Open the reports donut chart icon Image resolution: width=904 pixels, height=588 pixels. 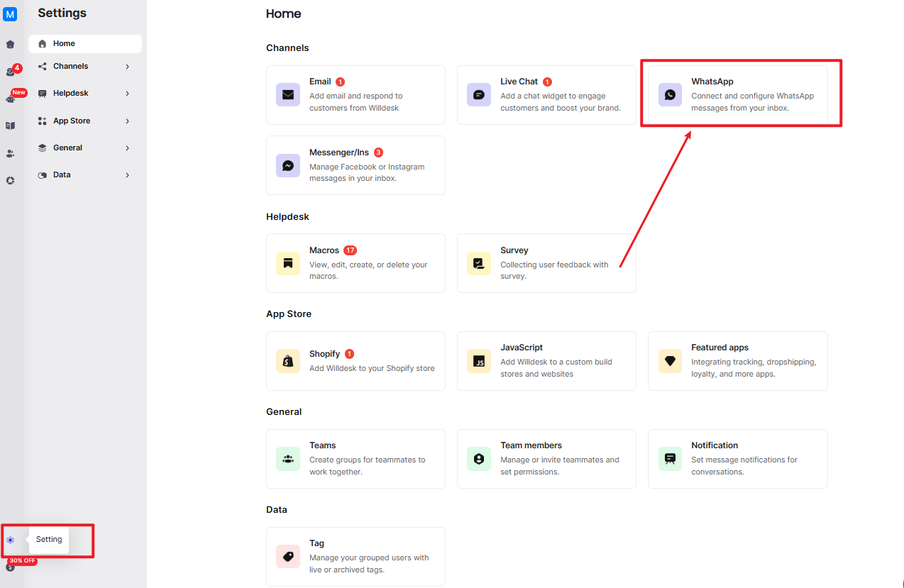coord(10,180)
